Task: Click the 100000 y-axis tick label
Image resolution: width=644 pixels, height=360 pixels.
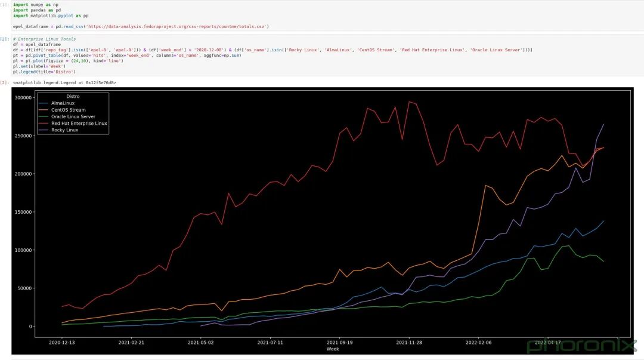Action: pos(23,250)
